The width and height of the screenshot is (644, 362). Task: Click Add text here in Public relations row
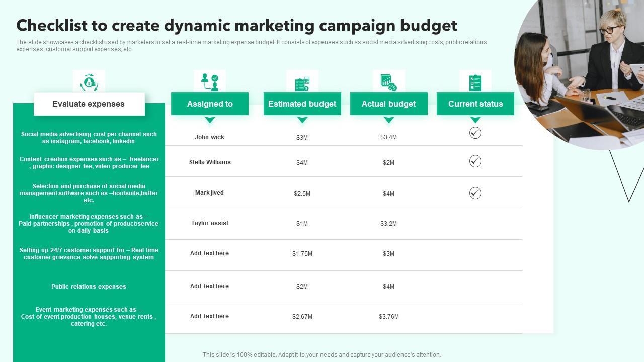pyautogui.click(x=209, y=286)
